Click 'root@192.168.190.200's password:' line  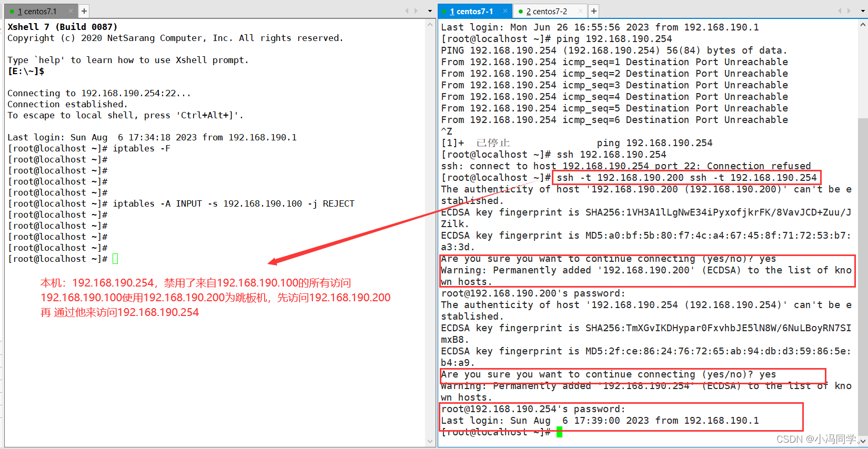pos(533,293)
